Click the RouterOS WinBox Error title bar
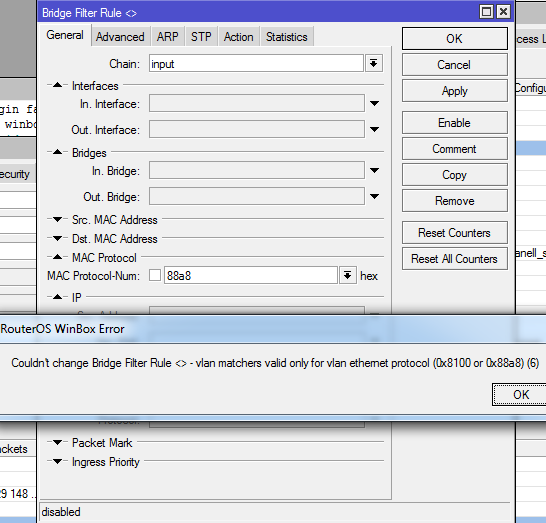Screen dimensions: 546x523 (x=273, y=329)
